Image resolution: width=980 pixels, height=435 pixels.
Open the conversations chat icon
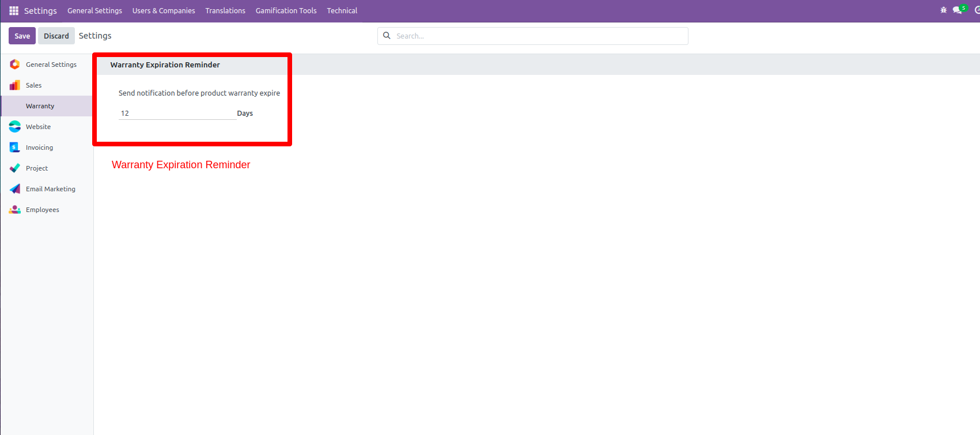pos(958,10)
